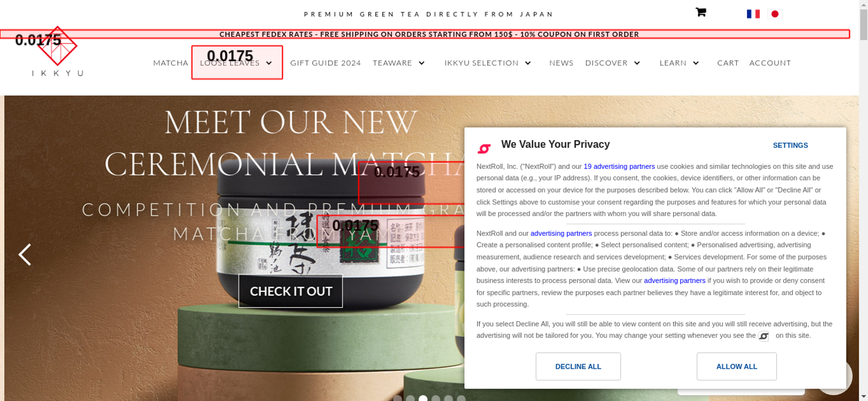868x401 pixels.
Task: Click the page vertical scrollbar thumb
Action: (864, 24)
